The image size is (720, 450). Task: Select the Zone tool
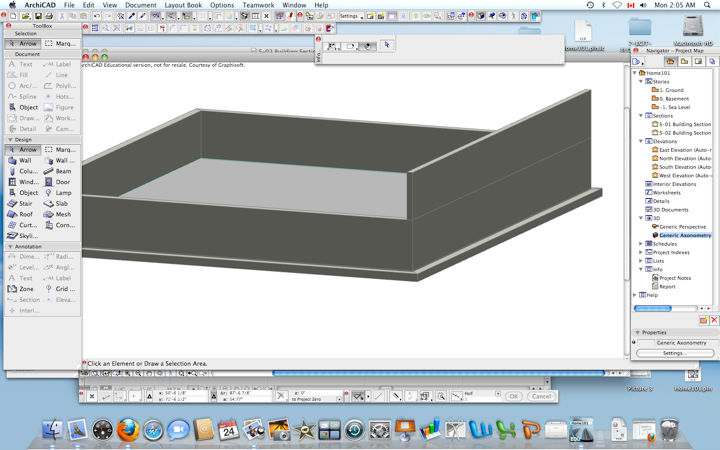[x=23, y=289]
